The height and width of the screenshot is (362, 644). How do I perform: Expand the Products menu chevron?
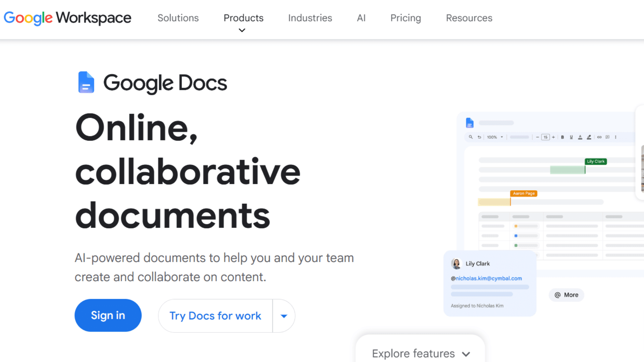click(x=242, y=31)
